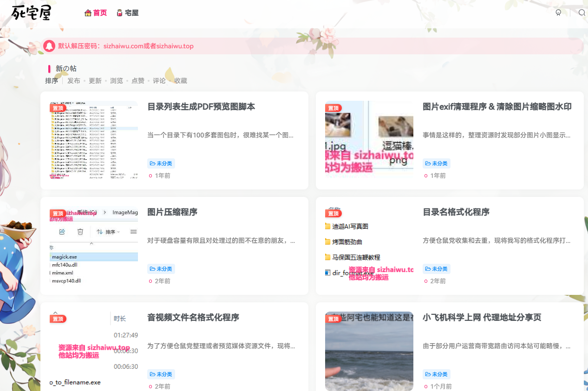588x391 pixels.
Task: Click 2年前 on the 图片压缩程序 card
Action: [x=163, y=281]
